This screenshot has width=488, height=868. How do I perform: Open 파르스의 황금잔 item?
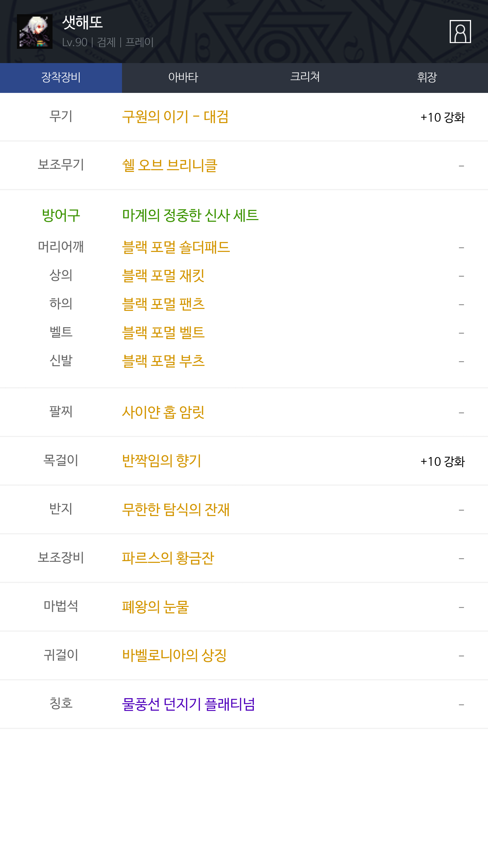click(168, 558)
